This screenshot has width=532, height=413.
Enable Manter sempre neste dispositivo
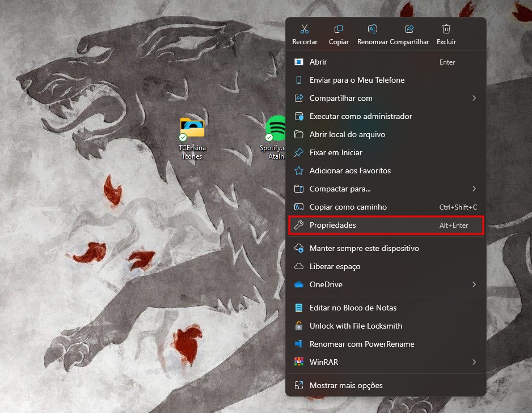364,249
